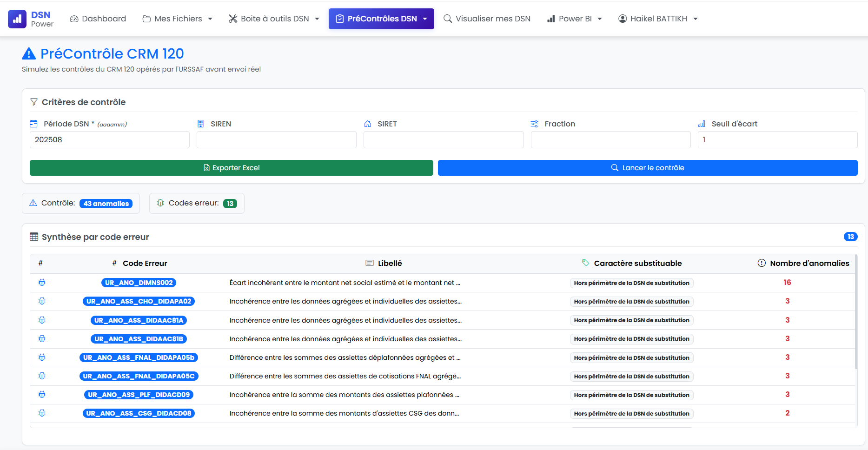Click the bug icon in UR_ANO_ASS_PLF_DIDACD09 row
The height and width of the screenshot is (450, 868).
[42, 395]
